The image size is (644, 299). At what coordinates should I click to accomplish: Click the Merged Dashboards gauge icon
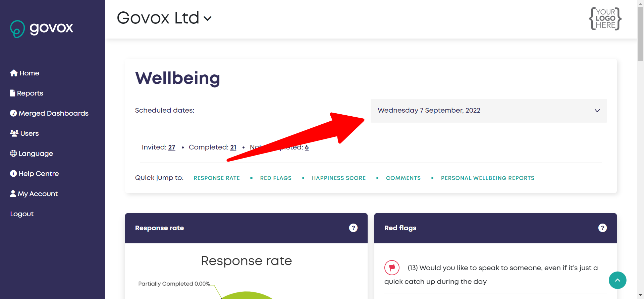[x=13, y=113]
